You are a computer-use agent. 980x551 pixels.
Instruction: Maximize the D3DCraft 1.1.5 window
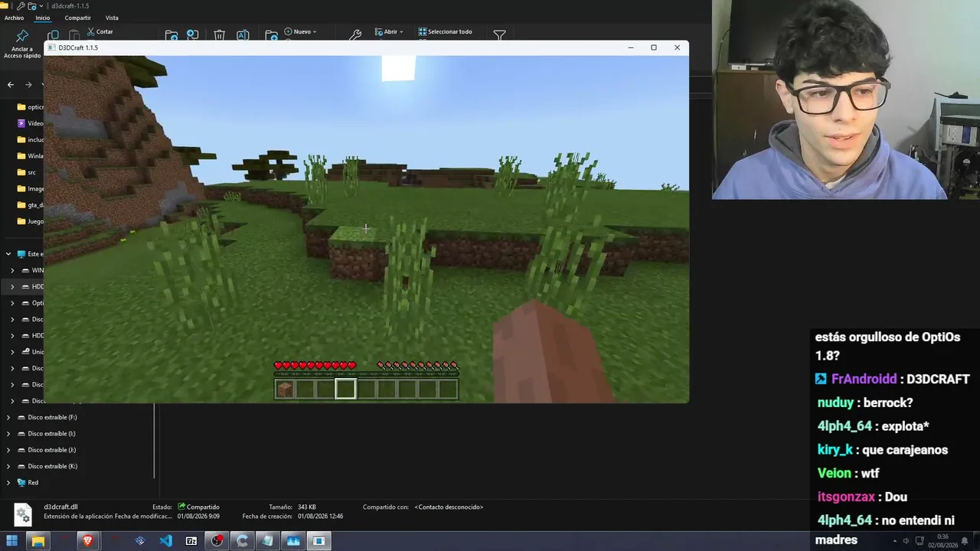654,47
